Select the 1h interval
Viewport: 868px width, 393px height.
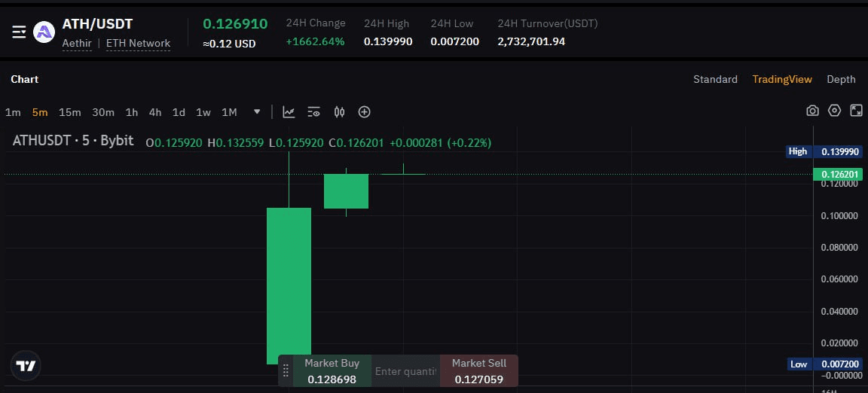click(x=132, y=112)
